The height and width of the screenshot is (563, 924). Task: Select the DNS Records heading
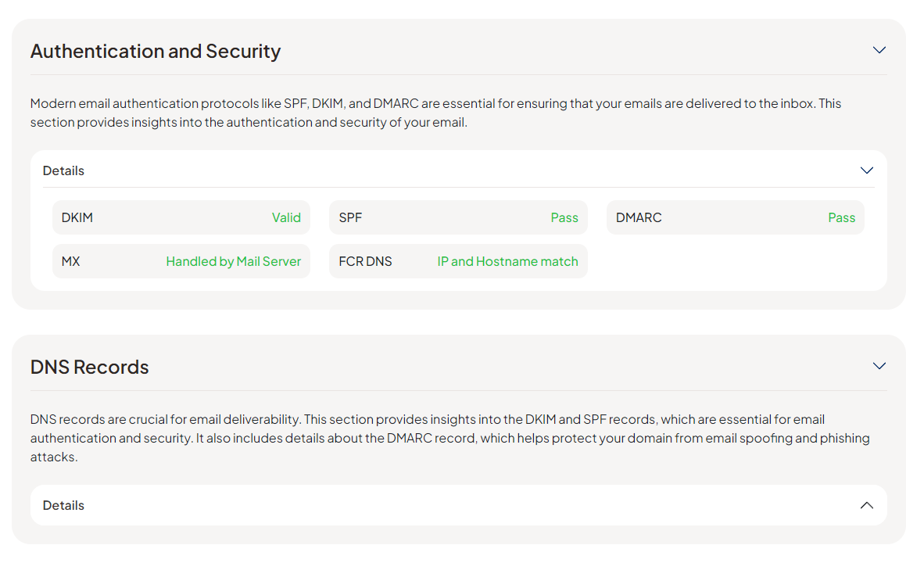(90, 368)
